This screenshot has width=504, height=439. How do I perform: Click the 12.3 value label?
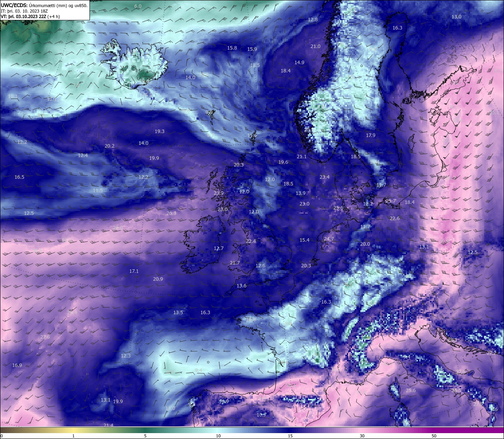click(126, 356)
